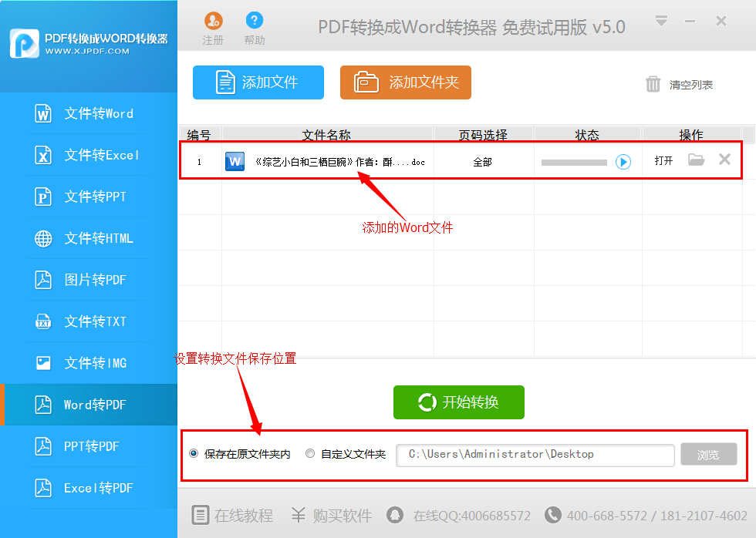This screenshot has width=756, height=538.
Task: Click the PDF icon next to Word转PDF
Action: [x=43, y=405]
